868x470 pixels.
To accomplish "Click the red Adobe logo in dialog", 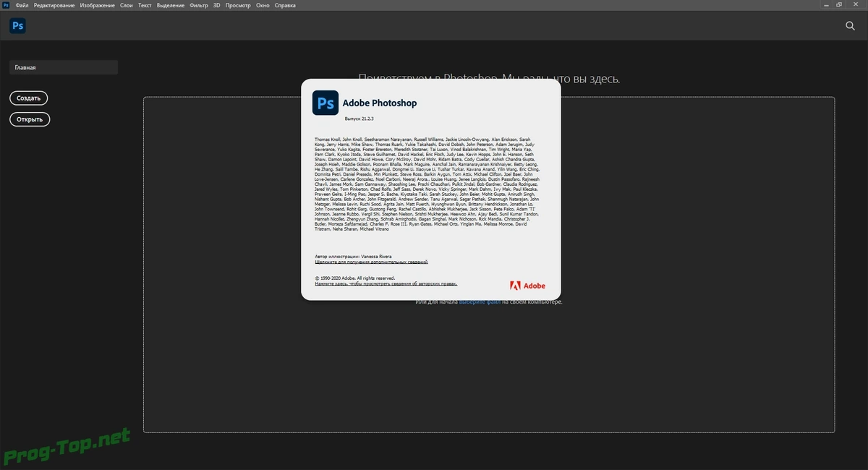I will click(527, 286).
